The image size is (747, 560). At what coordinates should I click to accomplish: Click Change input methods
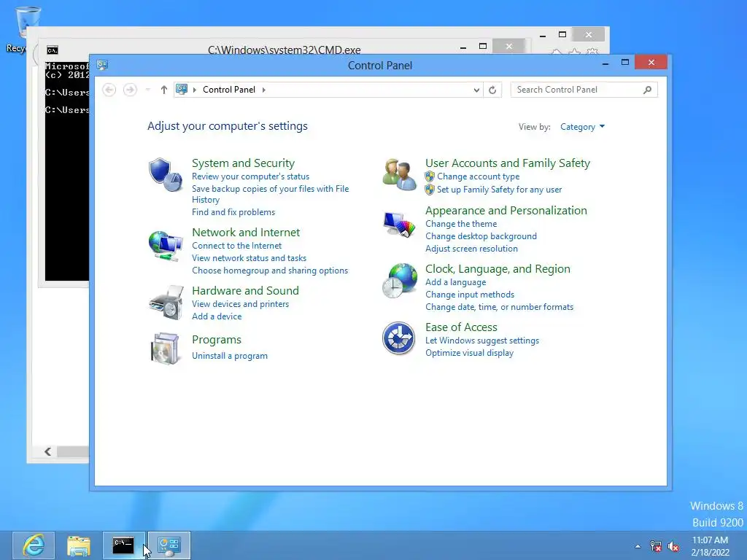pos(470,295)
